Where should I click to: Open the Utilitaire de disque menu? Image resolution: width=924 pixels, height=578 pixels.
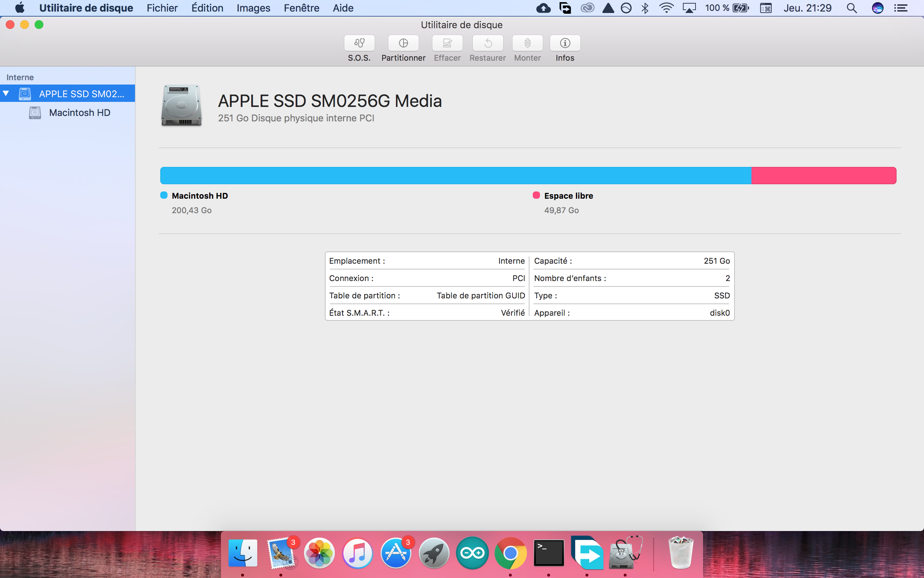point(86,8)
